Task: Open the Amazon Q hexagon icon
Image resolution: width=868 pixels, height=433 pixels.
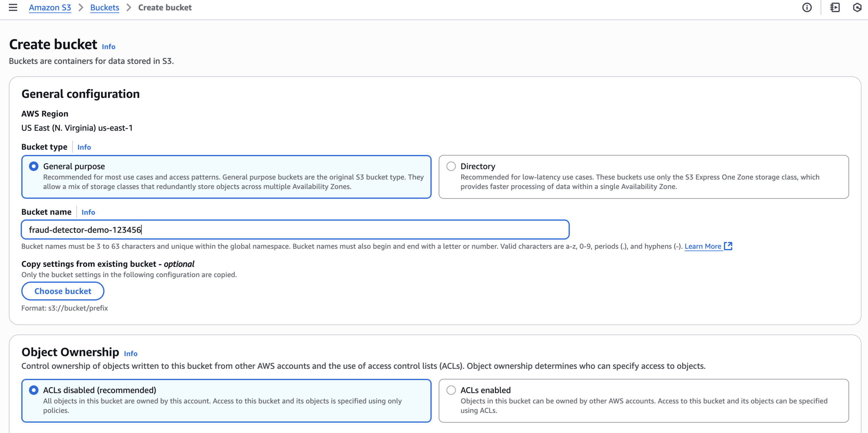Action: [857, 7]
